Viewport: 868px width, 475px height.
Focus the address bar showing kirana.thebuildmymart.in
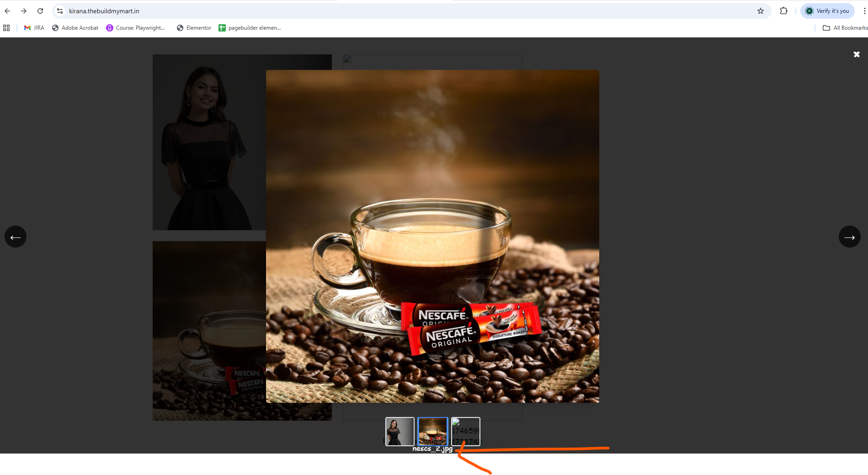411,11
